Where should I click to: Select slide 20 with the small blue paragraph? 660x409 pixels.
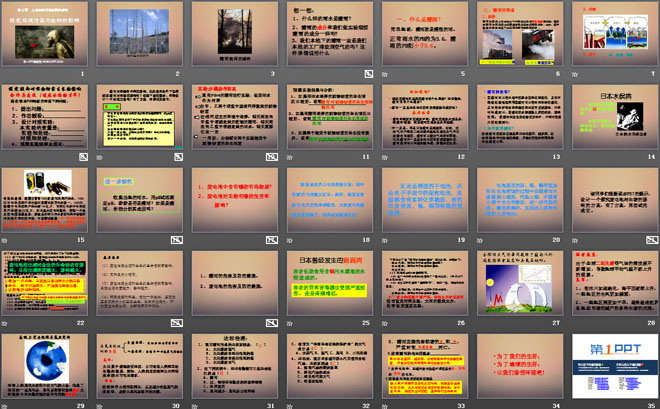(x=520, y=199)
